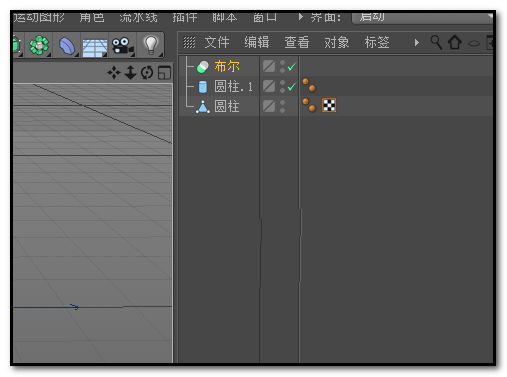Screen dimensions: 507x377
Task: Select the 圆柱 polygon object icon
Action: click(x=203, y=107)
